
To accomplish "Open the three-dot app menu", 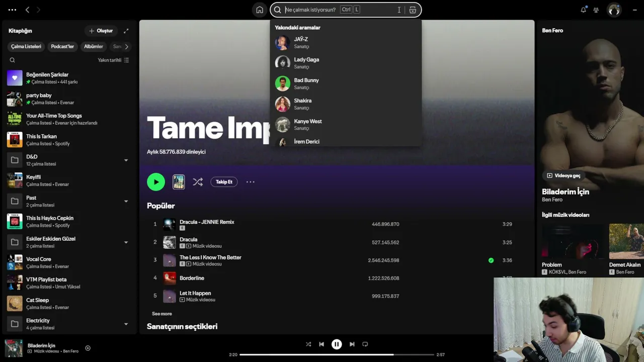I will coord(12,10).
